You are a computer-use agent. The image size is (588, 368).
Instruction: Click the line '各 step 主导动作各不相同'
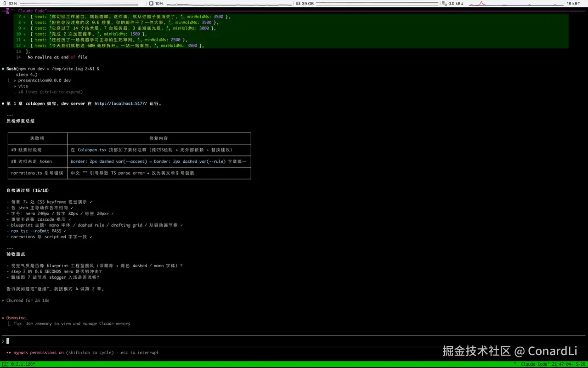tap(40, 208)
